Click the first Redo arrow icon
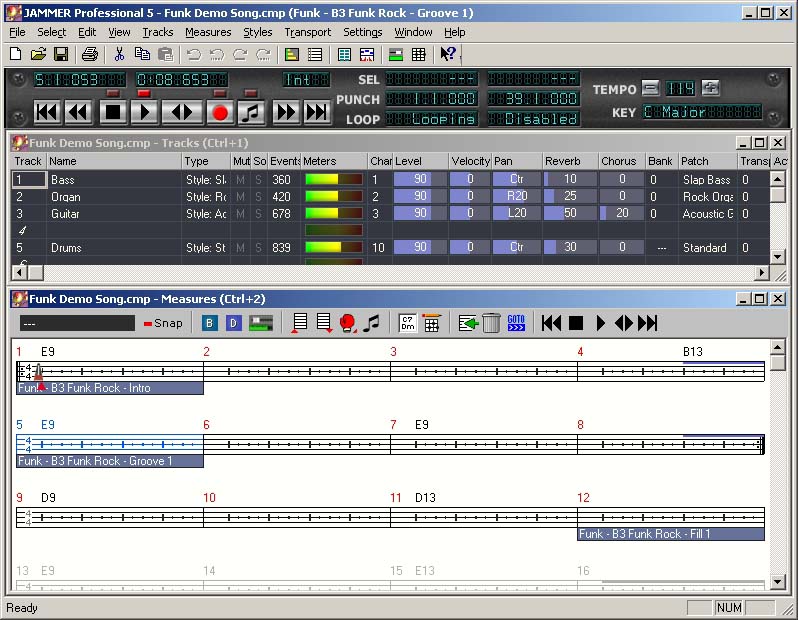The height and width of the screenshot is (620, 798). [240, 54]
